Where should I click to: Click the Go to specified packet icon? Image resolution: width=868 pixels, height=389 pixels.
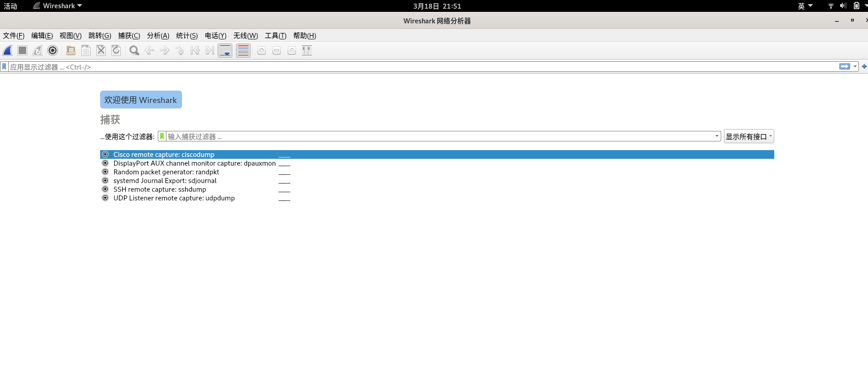(180, 50)
